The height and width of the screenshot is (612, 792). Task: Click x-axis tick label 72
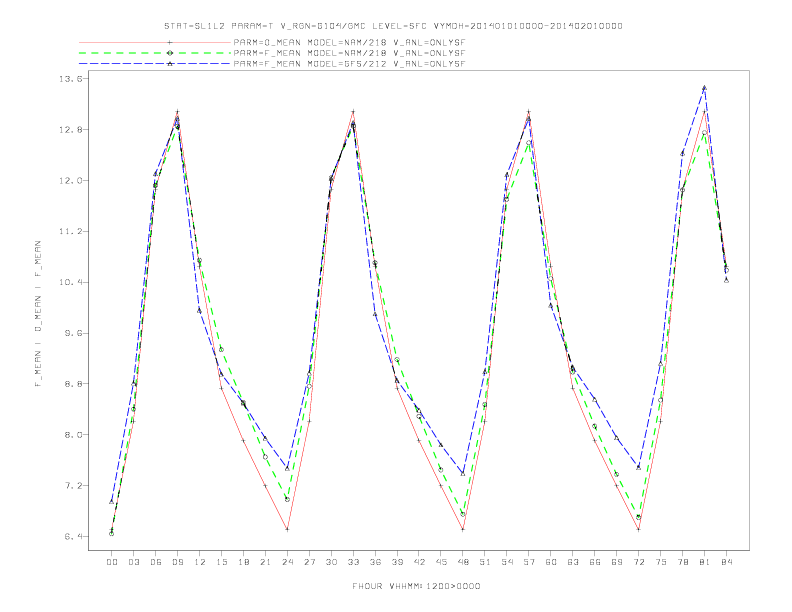click(638, 562)
